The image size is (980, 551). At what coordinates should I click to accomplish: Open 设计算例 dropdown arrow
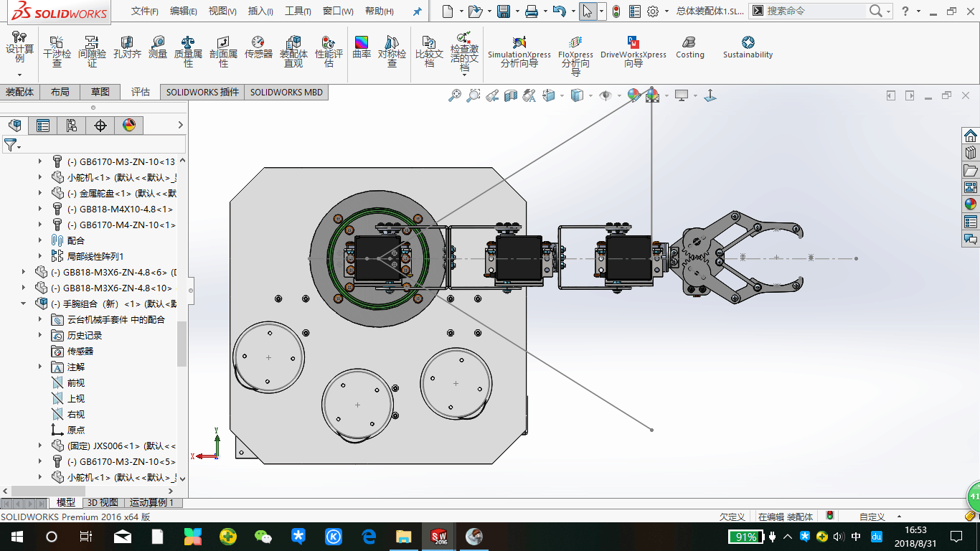click(19, 75)
